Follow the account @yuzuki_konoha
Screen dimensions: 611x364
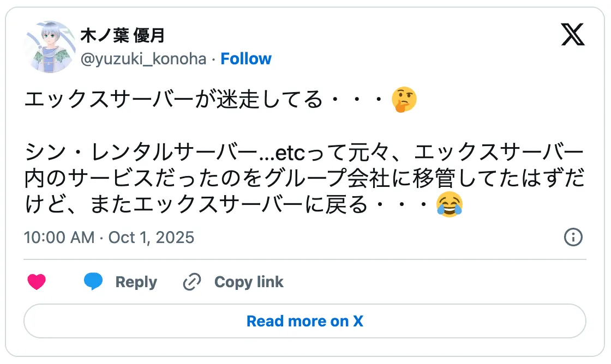(x=247, y=58)
